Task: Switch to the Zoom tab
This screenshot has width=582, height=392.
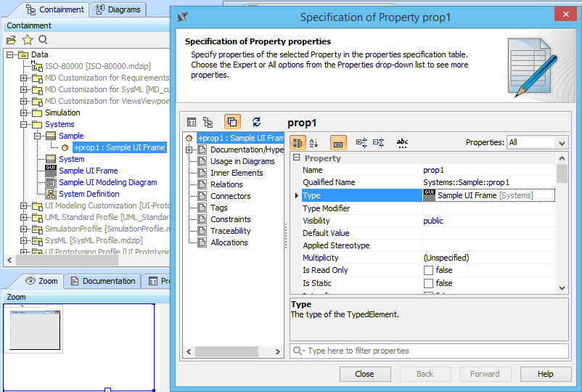Action: click(x=41, y=281)
